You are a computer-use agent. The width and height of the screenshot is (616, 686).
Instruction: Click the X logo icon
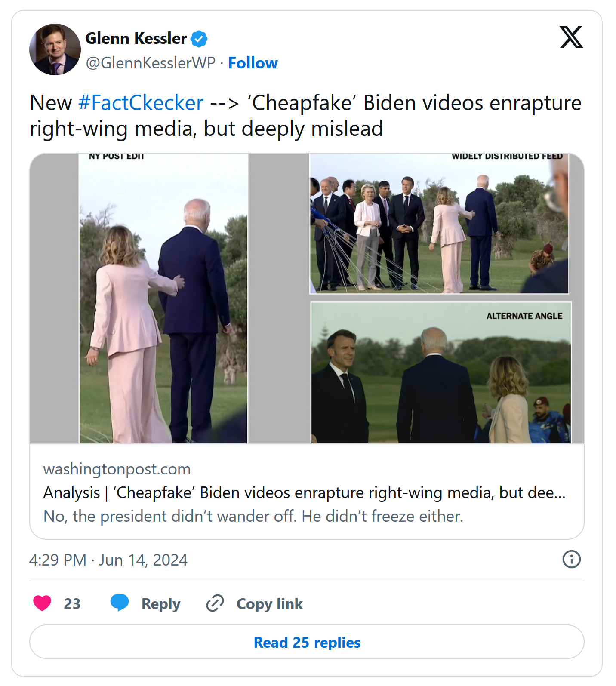pos(571,37)
